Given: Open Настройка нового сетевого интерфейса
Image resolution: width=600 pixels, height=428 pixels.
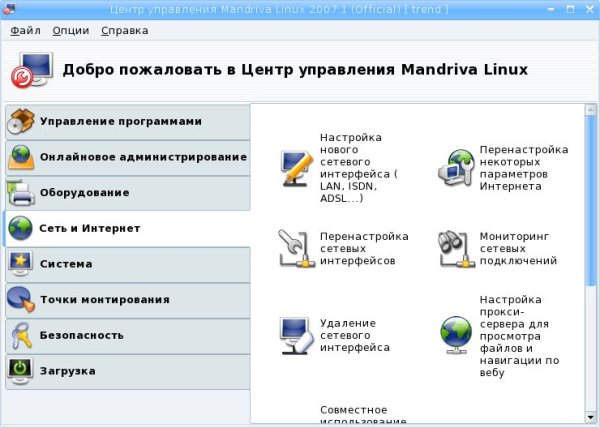Looking at the screenshot, I should 359,168.
